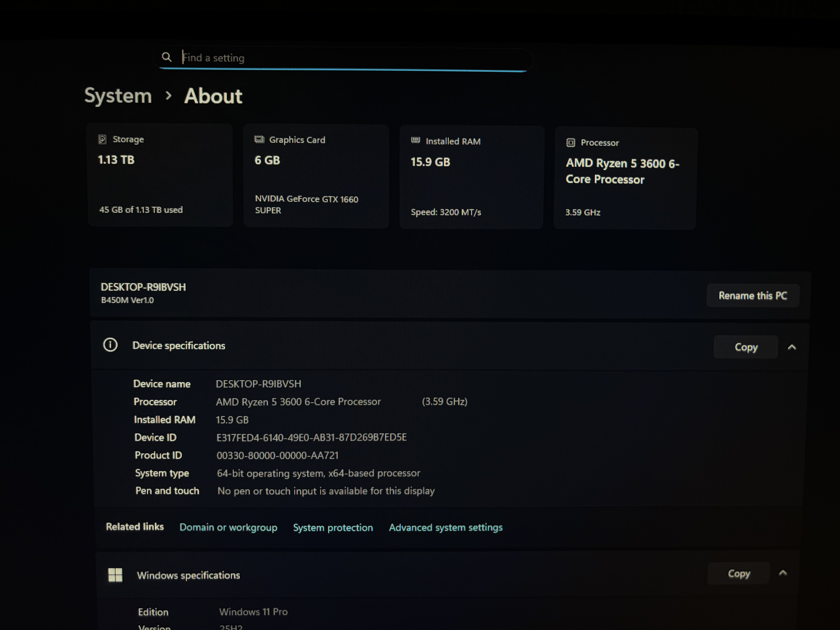Screen dimensions: 840x630
Task: Click the Storage card drive icon
Action: pyautogui.click(x=102, y=139)
